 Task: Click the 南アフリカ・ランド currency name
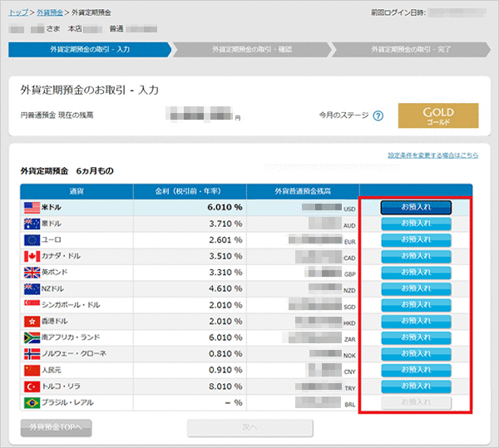[x=71, y=337]
